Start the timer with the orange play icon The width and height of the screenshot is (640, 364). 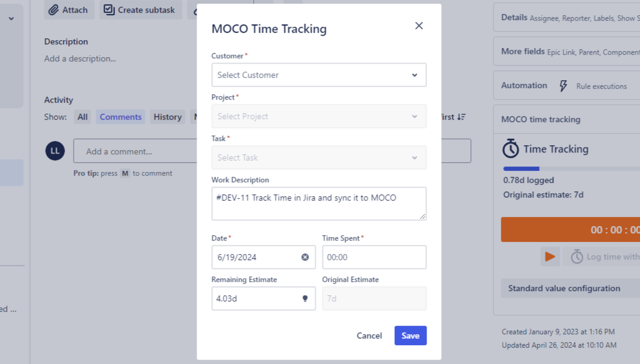[x=550, y=256]
